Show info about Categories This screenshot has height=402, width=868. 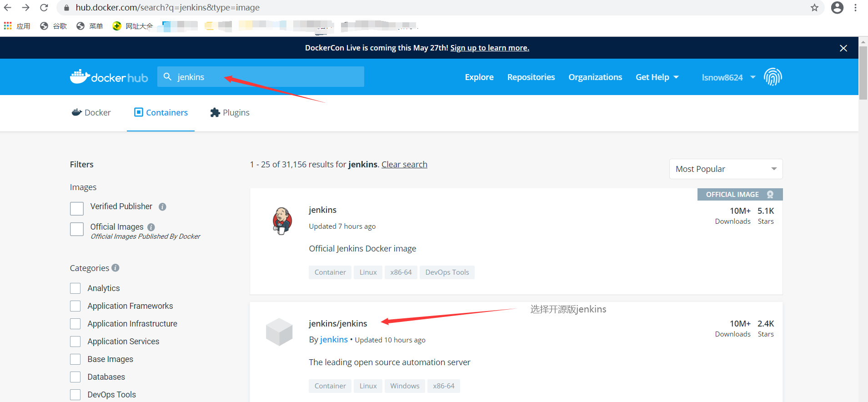[115, 268]
